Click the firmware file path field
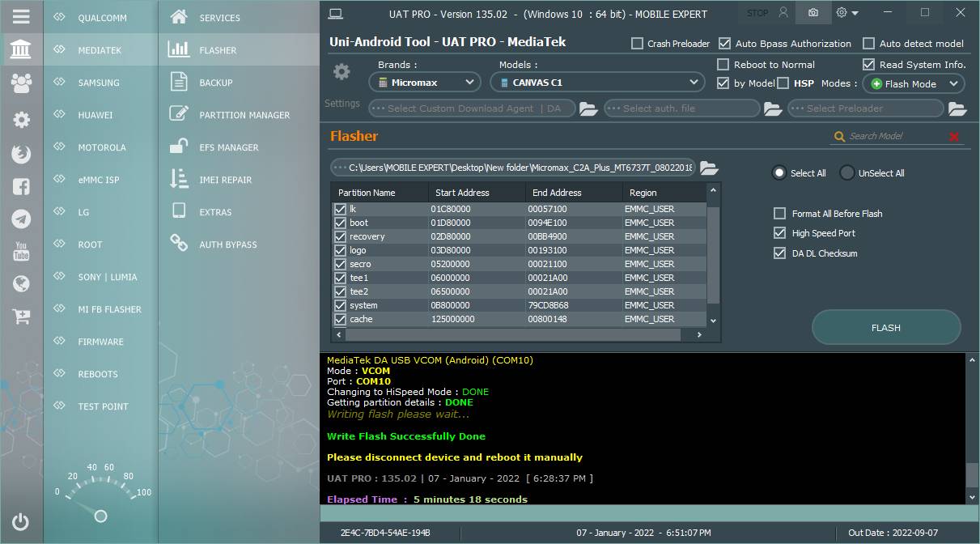980x544 pixels. (x=513, y=168)
